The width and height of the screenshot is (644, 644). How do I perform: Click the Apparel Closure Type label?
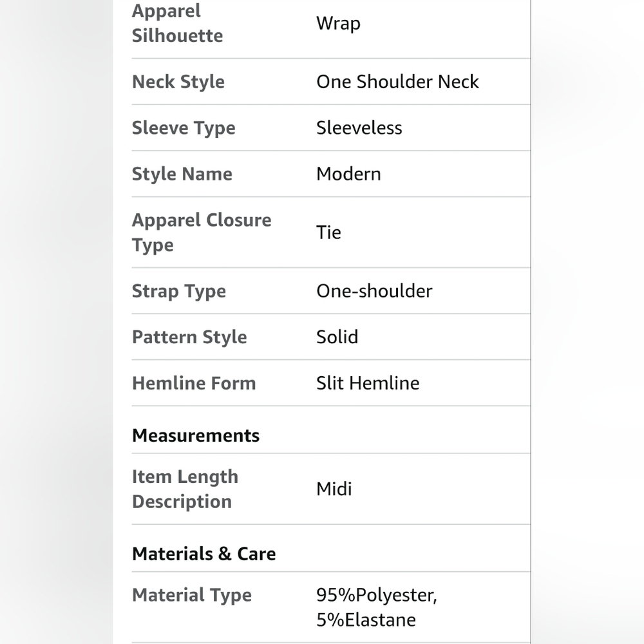pyautogui.click(x=202, y=232)
